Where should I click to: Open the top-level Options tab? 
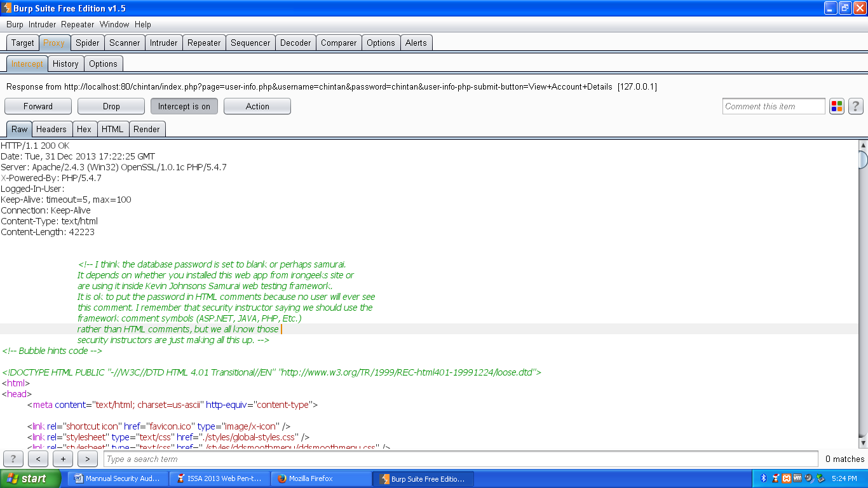click(x=381, y=43)
